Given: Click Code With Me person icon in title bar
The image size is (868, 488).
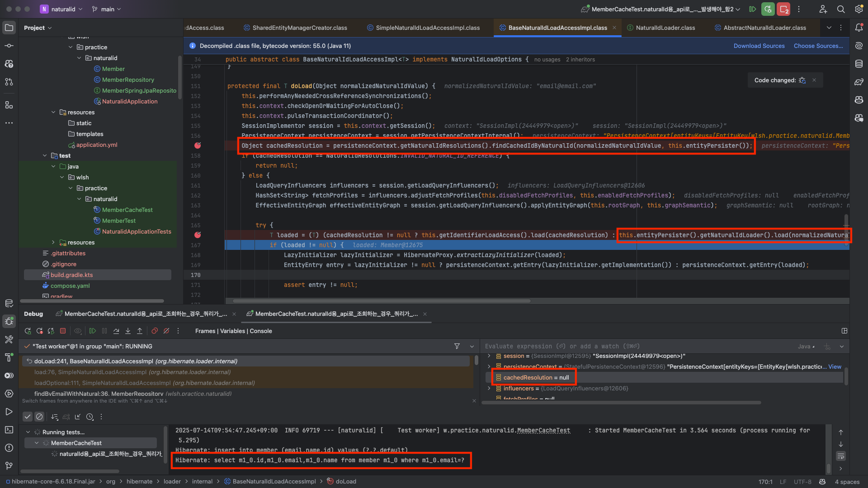Looking at the screenshot, I should (823, 9).
